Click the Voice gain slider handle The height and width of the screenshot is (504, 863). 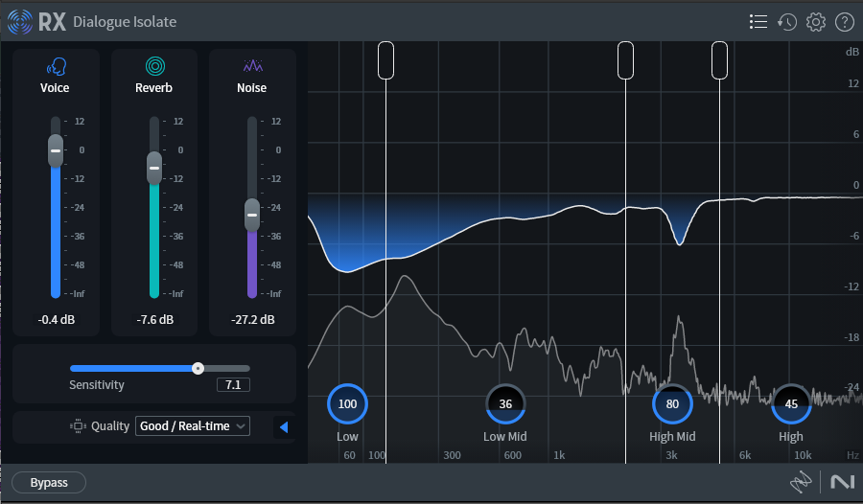tap(56, 151)
